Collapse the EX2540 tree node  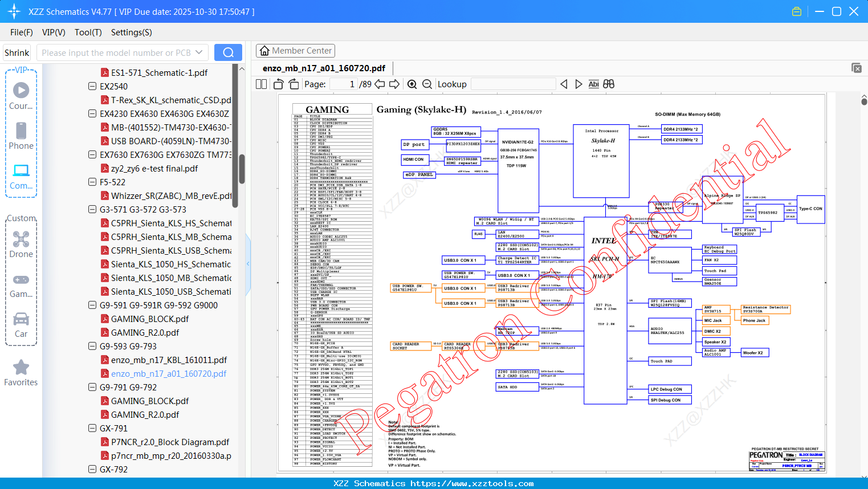tap(92, 86)
